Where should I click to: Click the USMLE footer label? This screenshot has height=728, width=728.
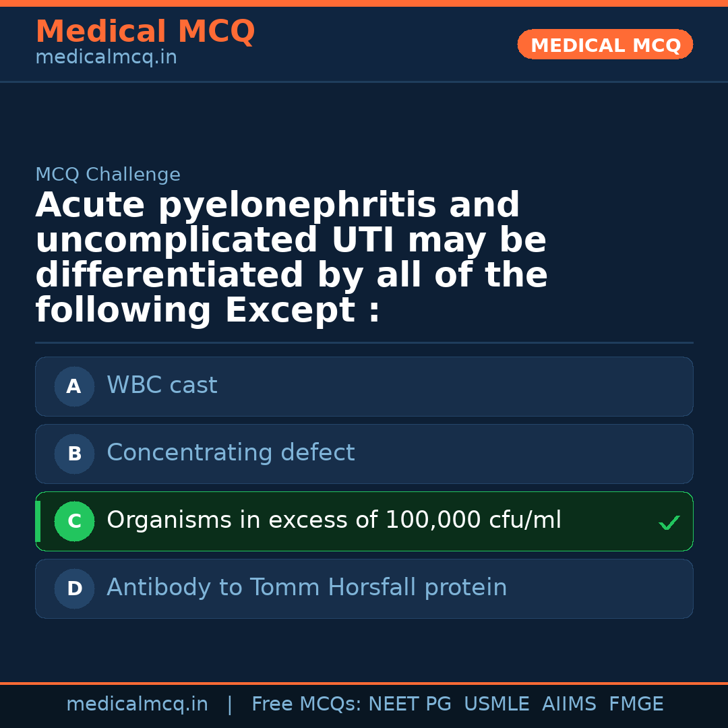tap(496, 704)
